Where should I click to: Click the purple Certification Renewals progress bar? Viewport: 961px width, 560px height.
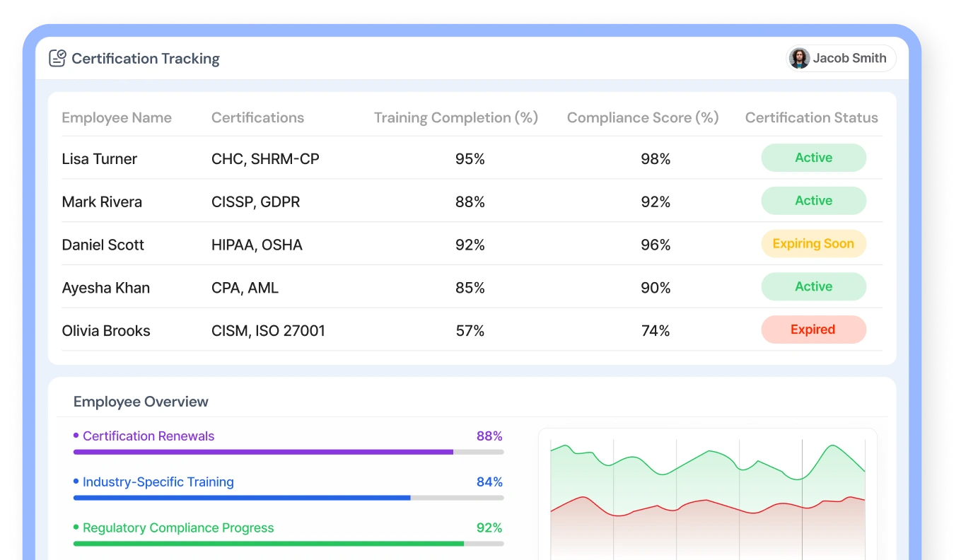[x=289, y=452]
